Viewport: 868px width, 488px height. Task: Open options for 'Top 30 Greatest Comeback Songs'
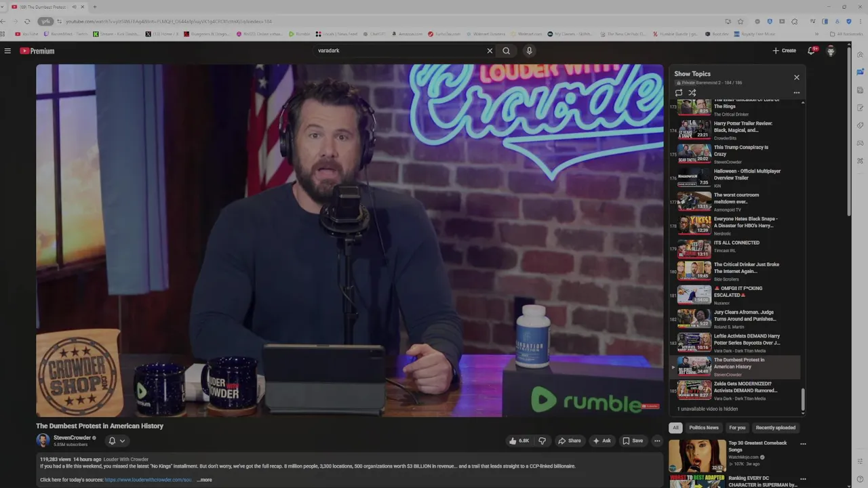[803, 444]
